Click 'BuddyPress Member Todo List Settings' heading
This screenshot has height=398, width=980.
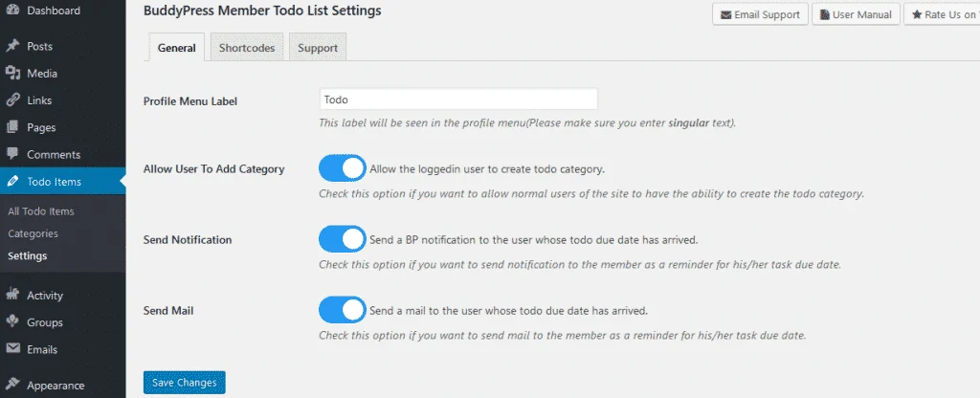pyautogui.click(x=262, y=11)
